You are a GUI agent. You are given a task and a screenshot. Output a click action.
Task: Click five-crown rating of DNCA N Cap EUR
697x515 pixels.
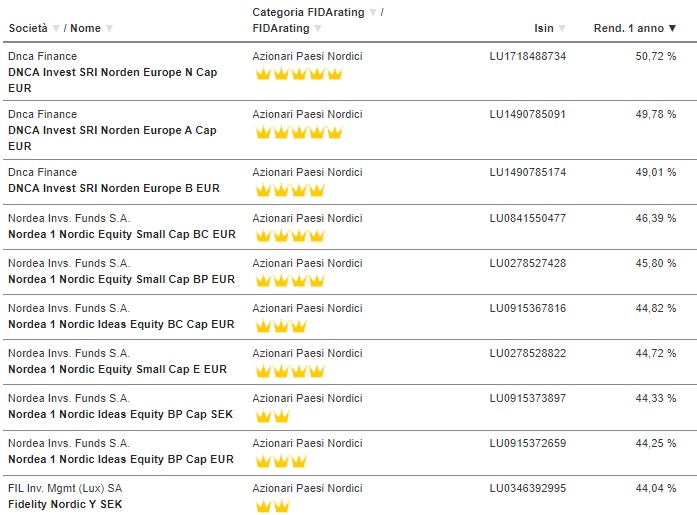click(299, 74)
